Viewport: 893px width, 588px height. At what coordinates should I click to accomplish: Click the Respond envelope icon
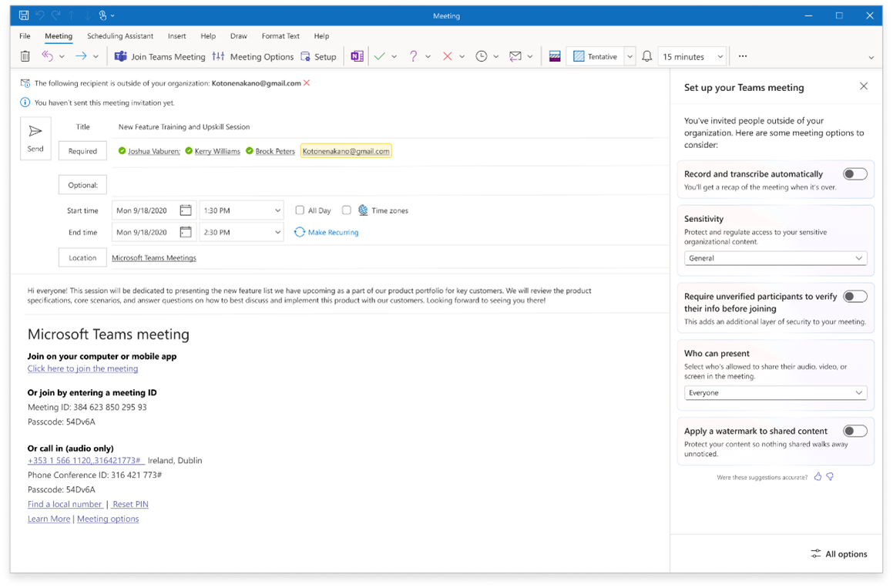click(x=515, y=56)
